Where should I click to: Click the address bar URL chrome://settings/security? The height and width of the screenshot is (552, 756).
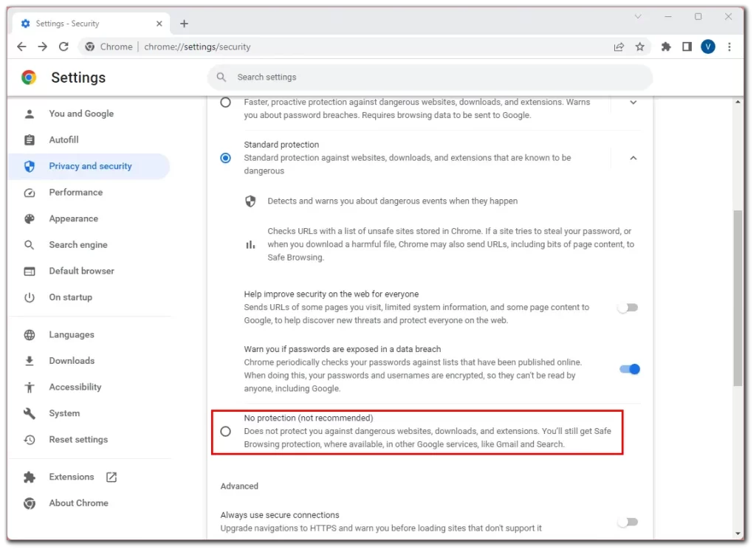click(197, 46)
